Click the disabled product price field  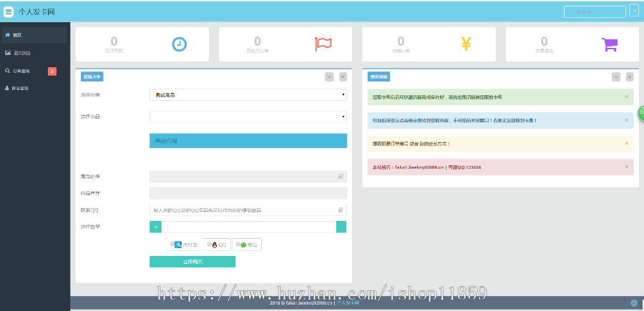(248, 177)
